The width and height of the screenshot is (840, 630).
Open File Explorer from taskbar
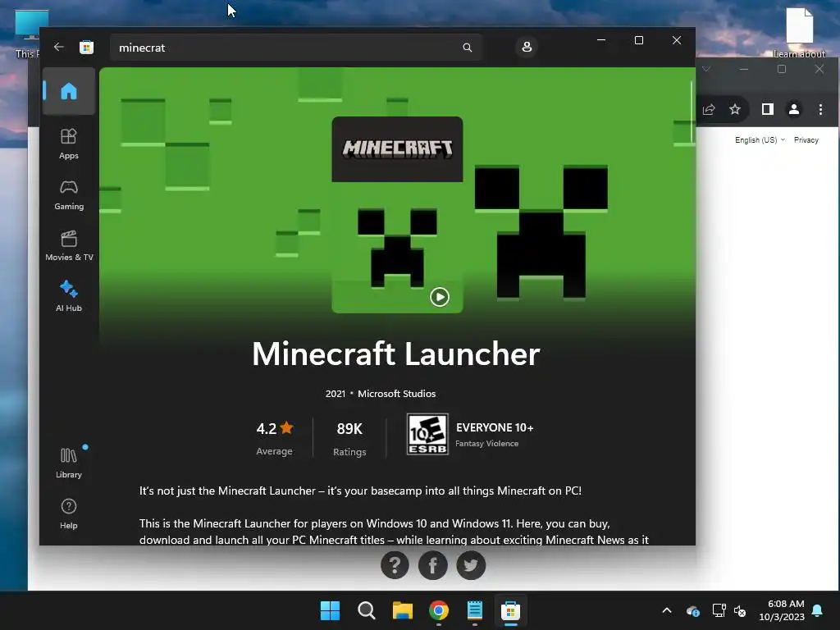click(x=402, y=610)
